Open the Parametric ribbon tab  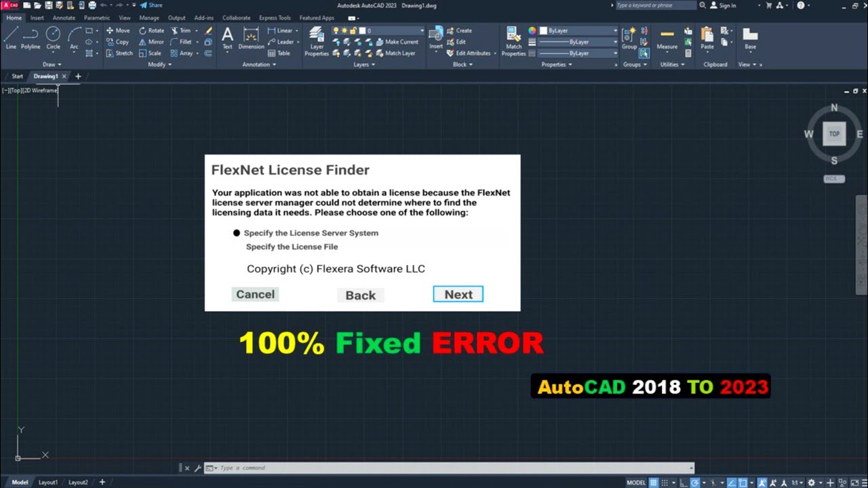(x=97, y=18)
